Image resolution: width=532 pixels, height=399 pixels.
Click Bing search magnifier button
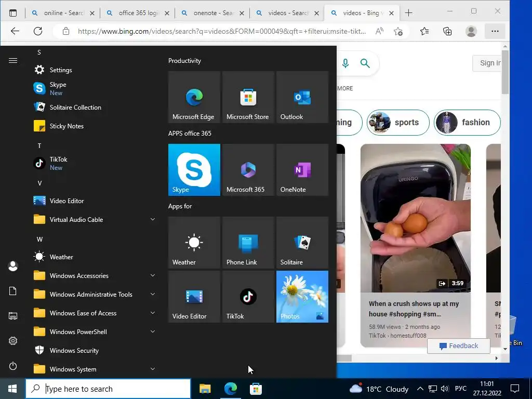coord(365,63)
